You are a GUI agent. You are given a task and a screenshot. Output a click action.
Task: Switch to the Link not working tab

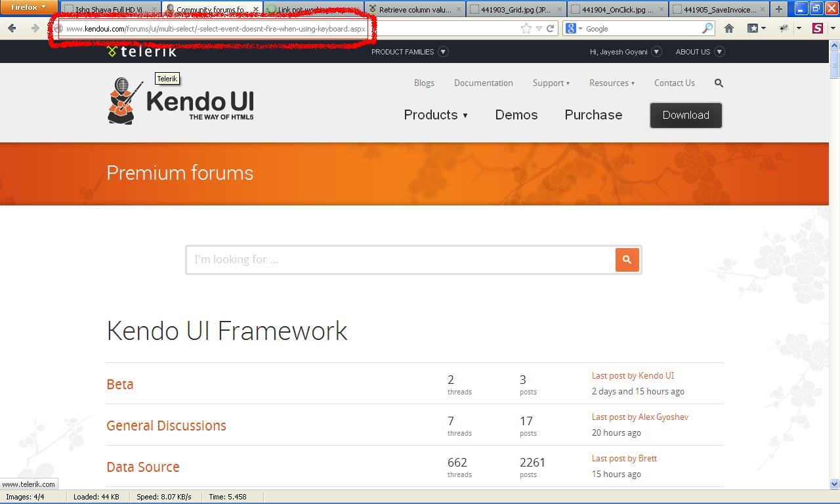(313, 10)
